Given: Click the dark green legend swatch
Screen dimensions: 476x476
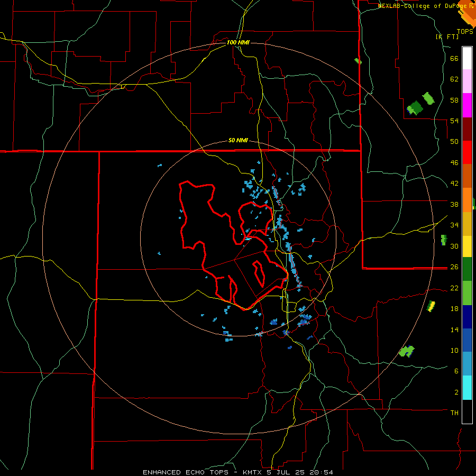Looking at the screenshot, I should coord(467,269).
